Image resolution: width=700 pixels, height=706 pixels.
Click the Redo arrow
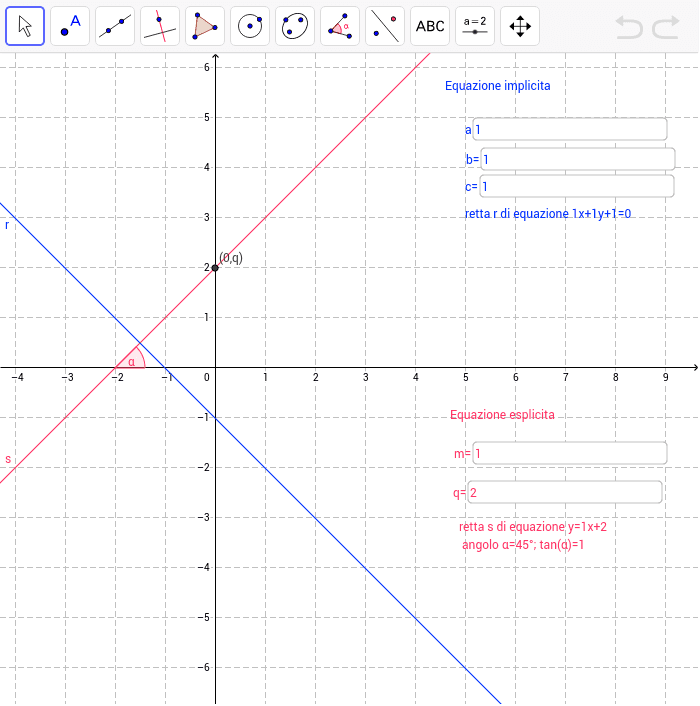[666, 27]
